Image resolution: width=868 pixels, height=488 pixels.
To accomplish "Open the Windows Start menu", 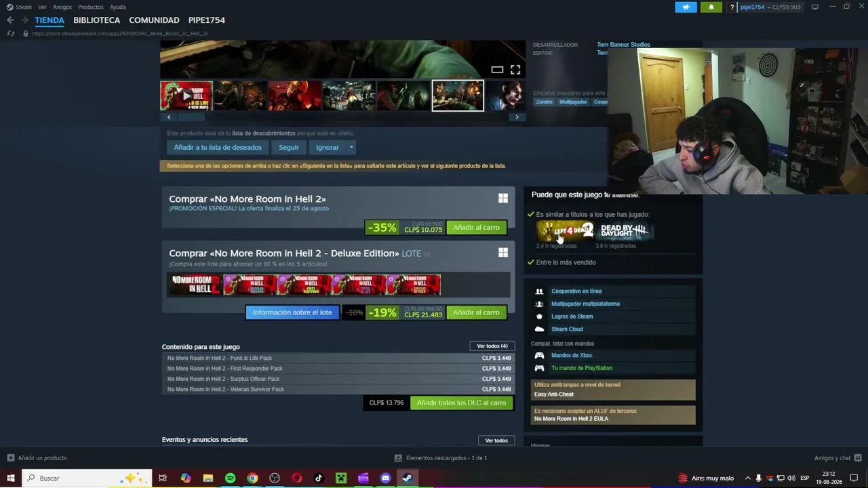I will 10,478.
